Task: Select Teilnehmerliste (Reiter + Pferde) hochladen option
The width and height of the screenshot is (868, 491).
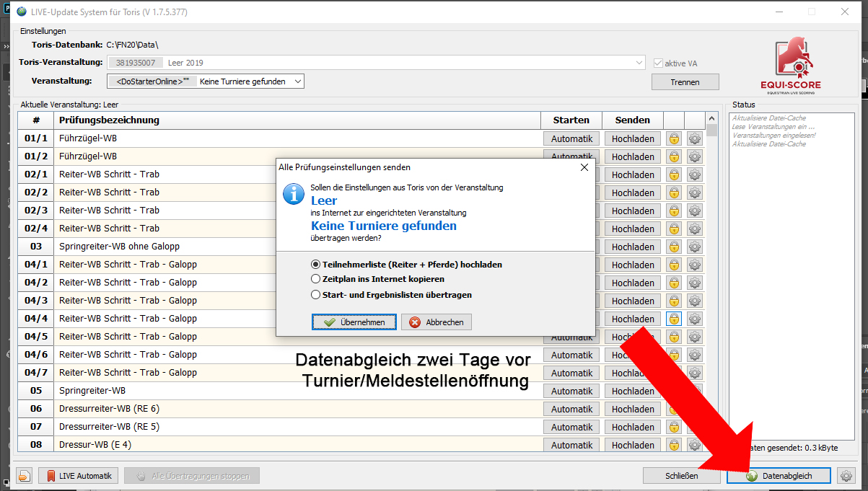Action: pyautogui.click(x=316, y=265)
